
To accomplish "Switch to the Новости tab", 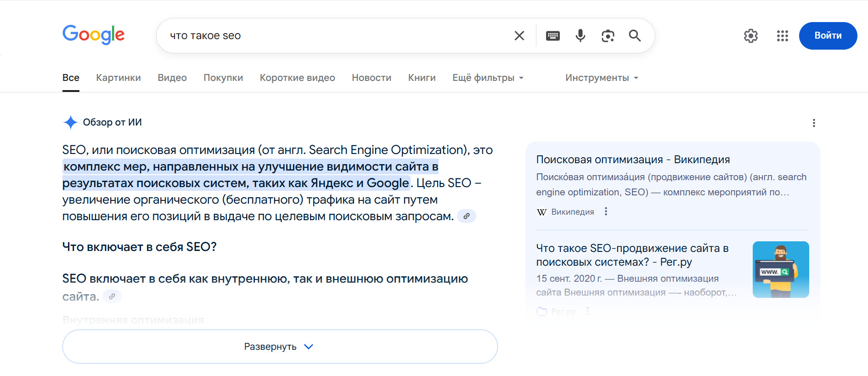I will (372, 78).
